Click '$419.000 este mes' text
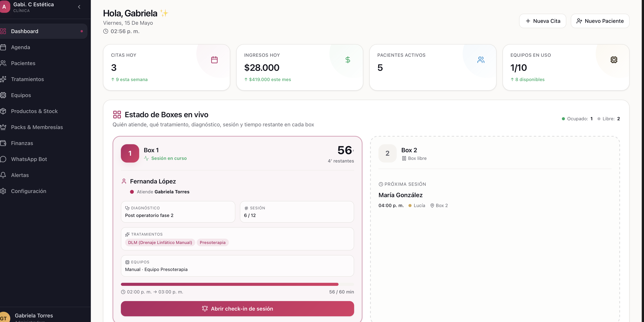This screenshot has width=644, height=322. [x=270, y=80]
